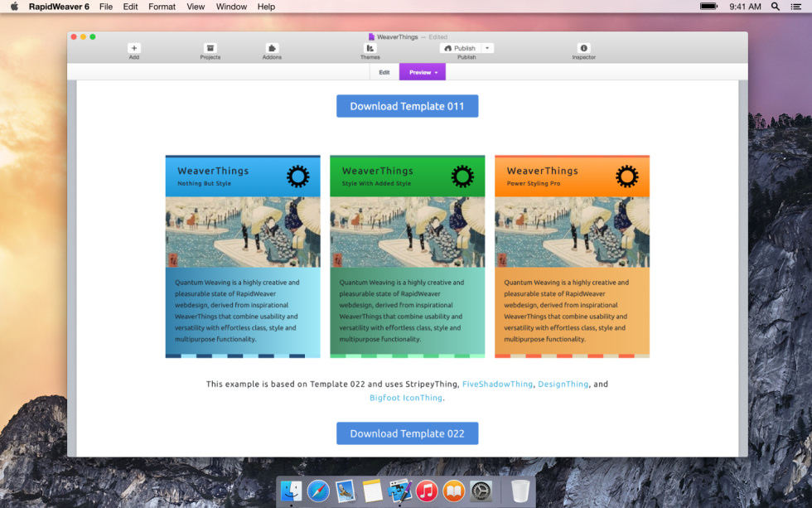This screenshot has height=508, width=812.
Task: Click the Add toolbar icon
Action: tap(133, 48)
